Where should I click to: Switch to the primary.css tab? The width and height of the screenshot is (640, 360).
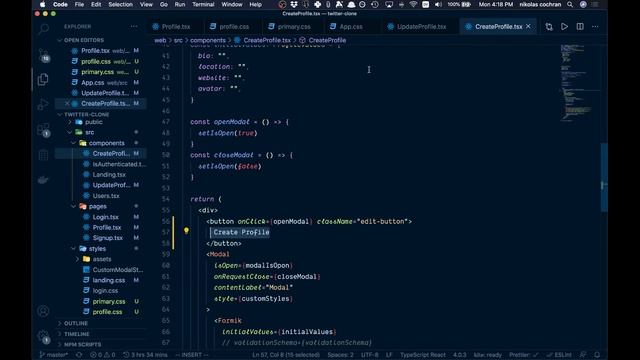(x=294, y=27)
